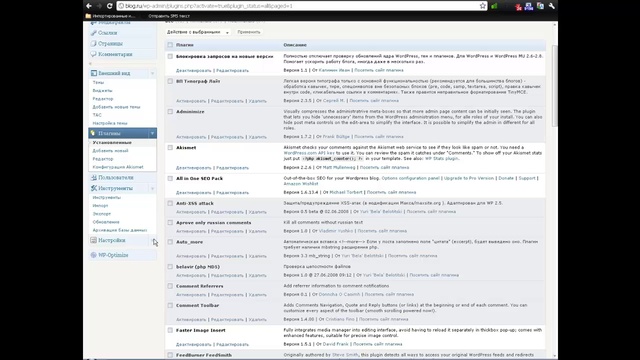640x360 pixels.
Task: Check Comment Toolbar plugin checkbox
Action: coord(170,305)
